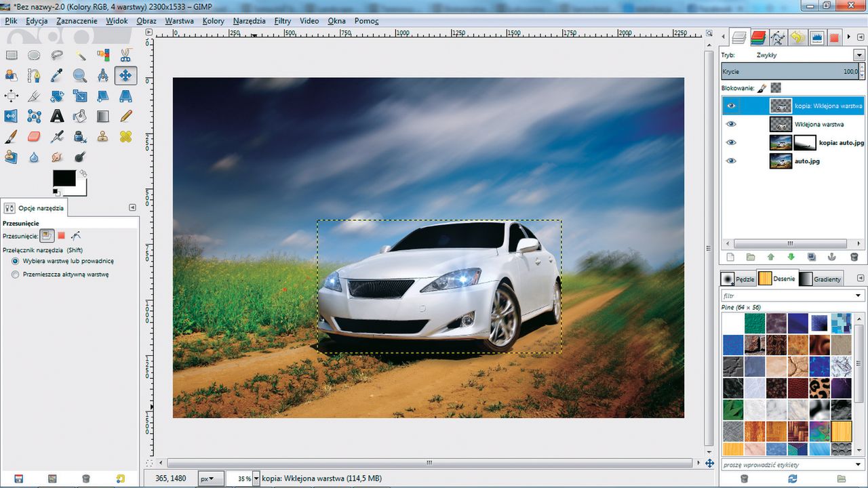Image resolution: width=868 pixels, height=488 pixels.
Task: Click the black foreground color swatch
Action: tap(64, 178)
